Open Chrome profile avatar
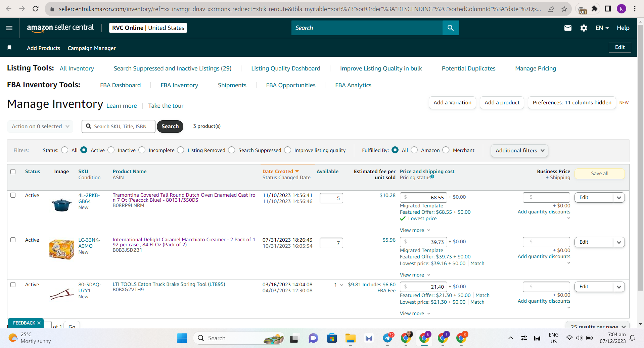The height and width of the screenshot is (348, 644). pos(621,9)
